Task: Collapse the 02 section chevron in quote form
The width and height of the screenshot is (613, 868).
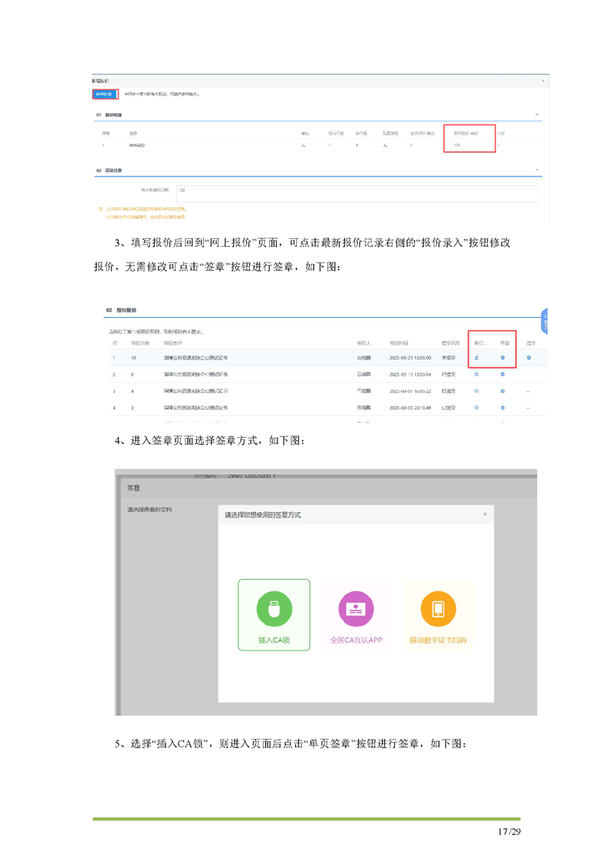Action: point(537,170)
